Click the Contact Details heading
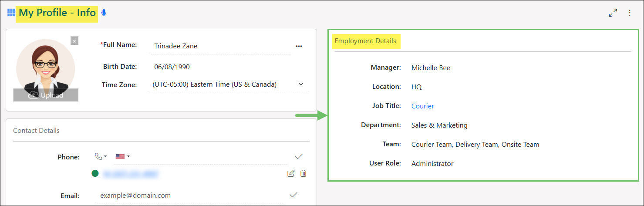This screenshot has width=644, height=206. [x=37, y=131]
